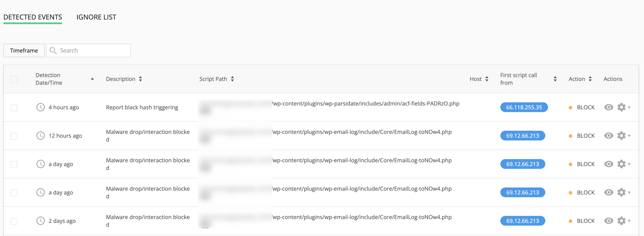Screen dimensions: 644x236
Task: Click the eye icon for 2 days ago event
Action: point(608,221)
